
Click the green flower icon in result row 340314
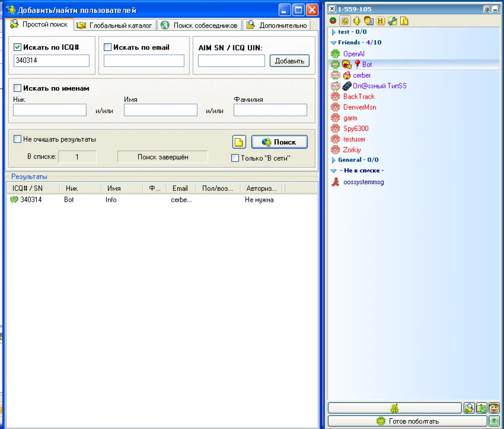(14, 199)
